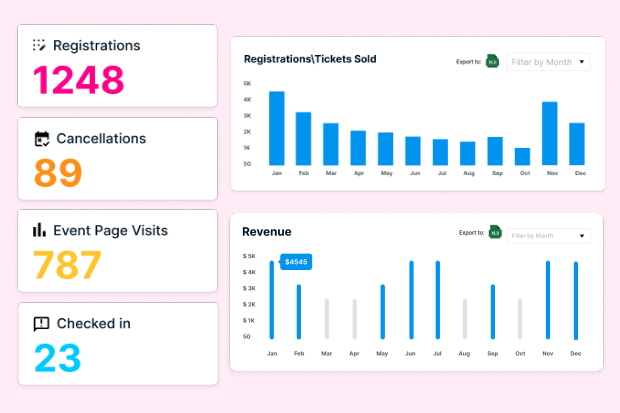Click the January bar in Registrations chart
The image size is (620, 413).
pos(277,128)
